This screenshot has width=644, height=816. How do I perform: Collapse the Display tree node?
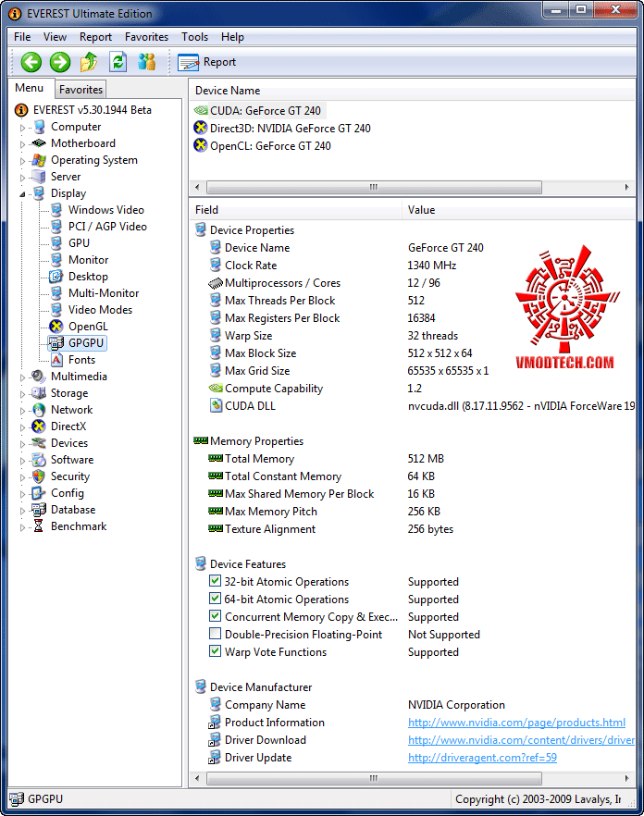pos(22,194)
